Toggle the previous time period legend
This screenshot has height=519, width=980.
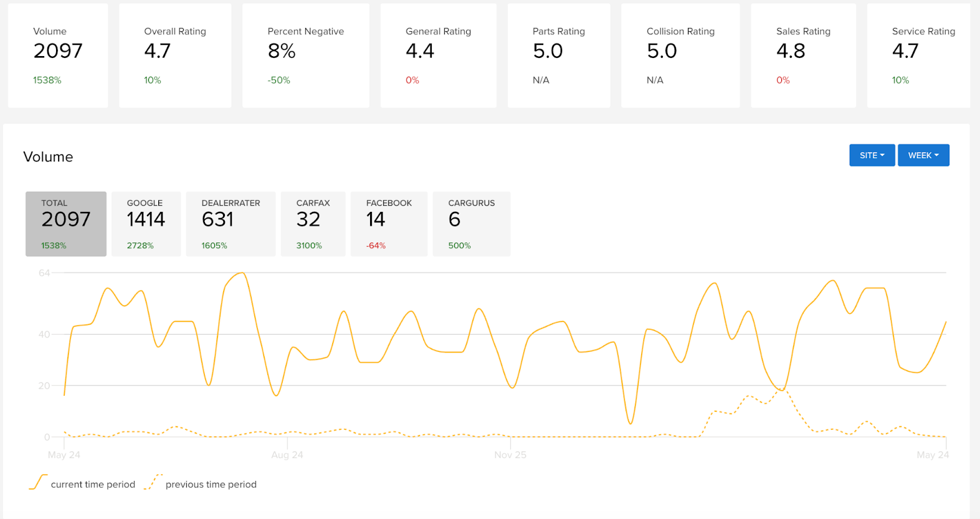[x=201, y=484]
